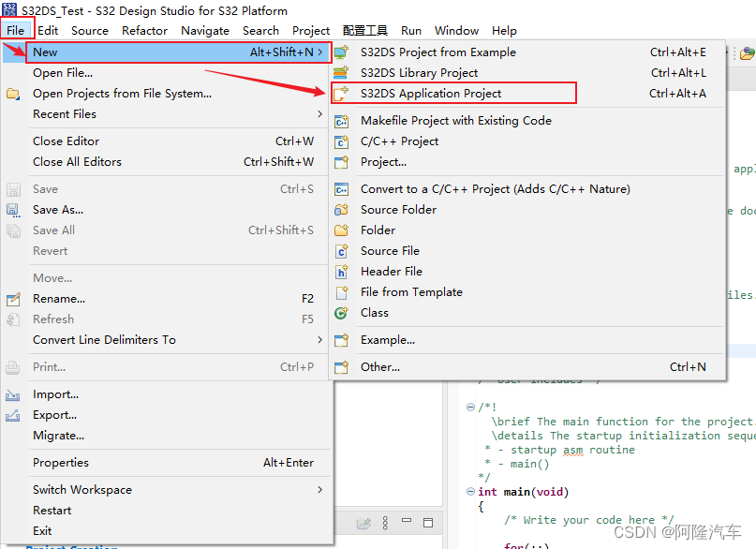
Task: Collapse the comment block above main
Action: 470,408
